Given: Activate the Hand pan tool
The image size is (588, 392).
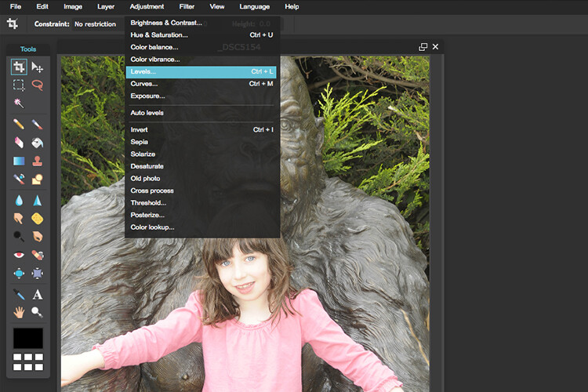Looking at the screenshot, I should [19, 312].
